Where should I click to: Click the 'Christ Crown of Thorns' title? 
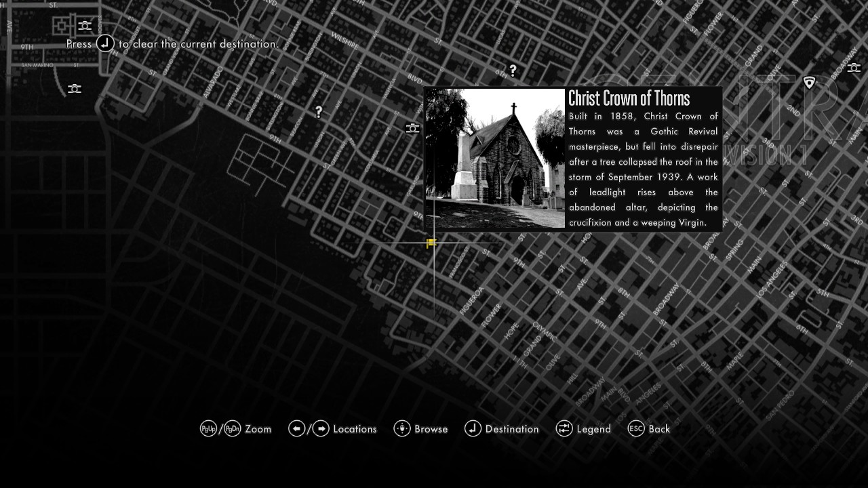[629, 99]
